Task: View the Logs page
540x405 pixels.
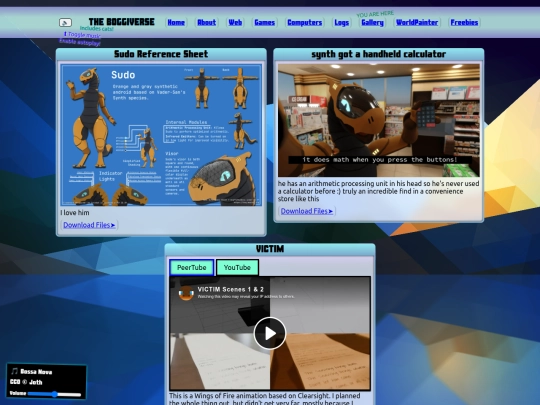Action: [x=342, y=23]
